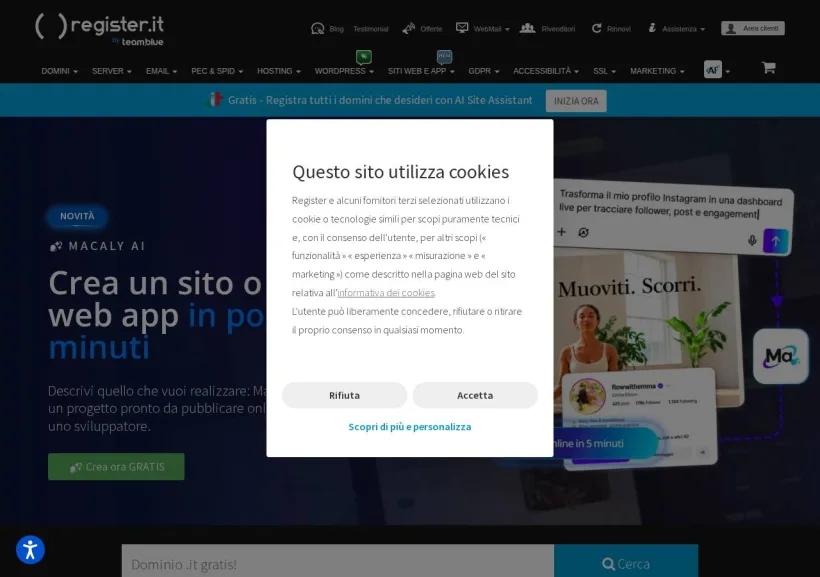Click the Italian flag icon in banner
Screen dimensions: 820x577
pyautogui.click(x=213, y=99)
